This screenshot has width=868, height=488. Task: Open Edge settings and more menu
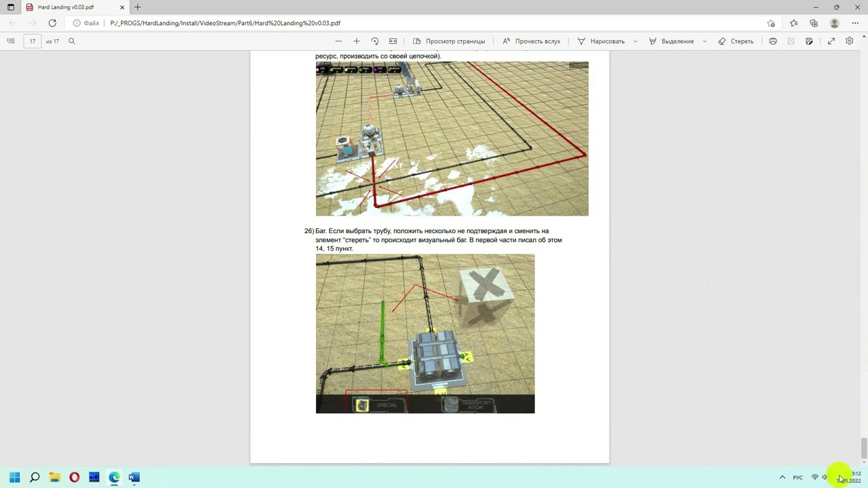[855, 23]
